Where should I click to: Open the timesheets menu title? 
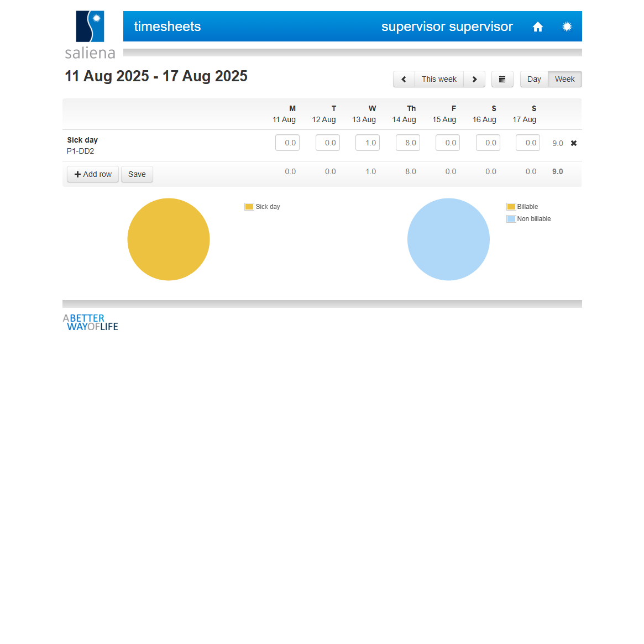pos(167,27)
